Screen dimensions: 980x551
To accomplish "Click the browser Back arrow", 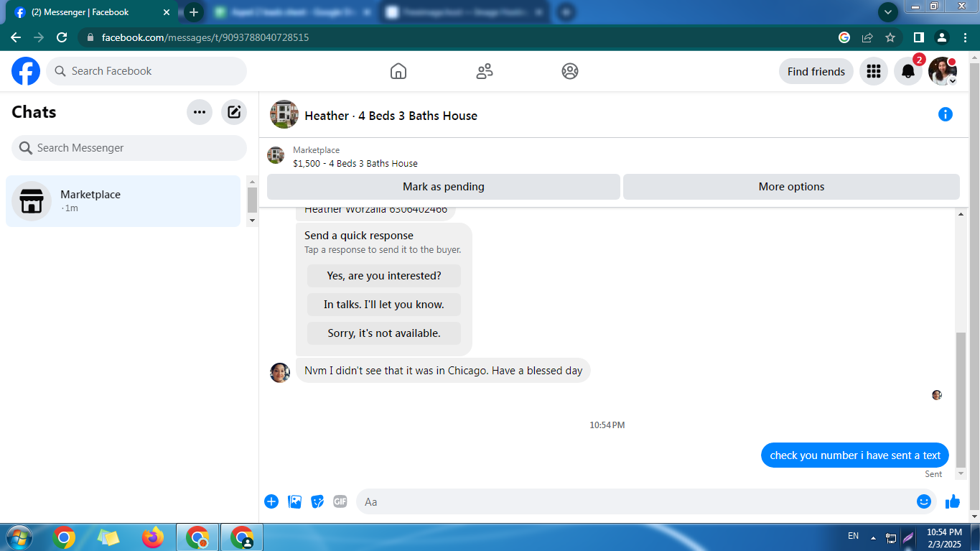I will point(16,37).
